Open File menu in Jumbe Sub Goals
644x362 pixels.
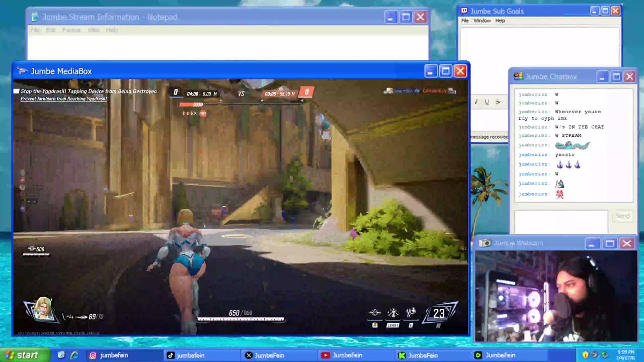coord(465,21)
